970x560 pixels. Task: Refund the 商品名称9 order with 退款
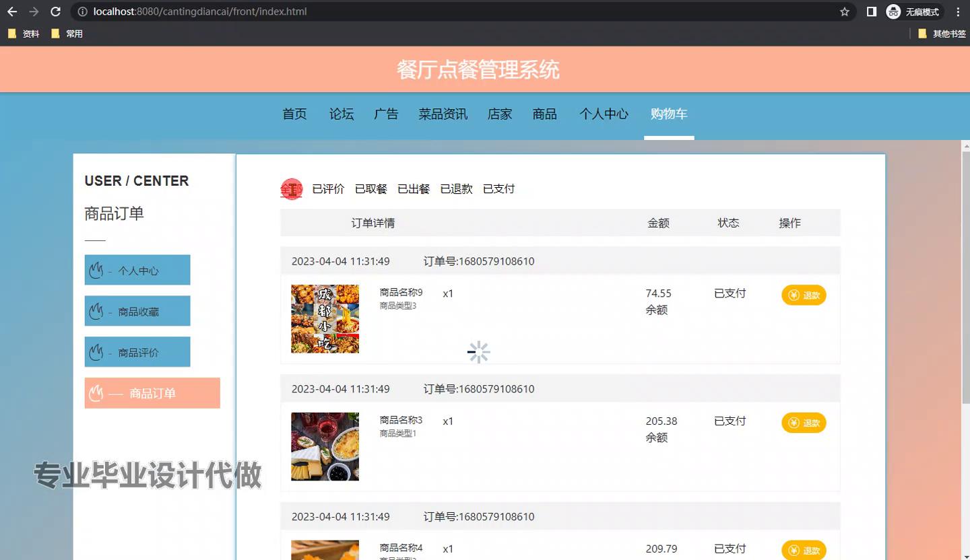coord(804,295)
